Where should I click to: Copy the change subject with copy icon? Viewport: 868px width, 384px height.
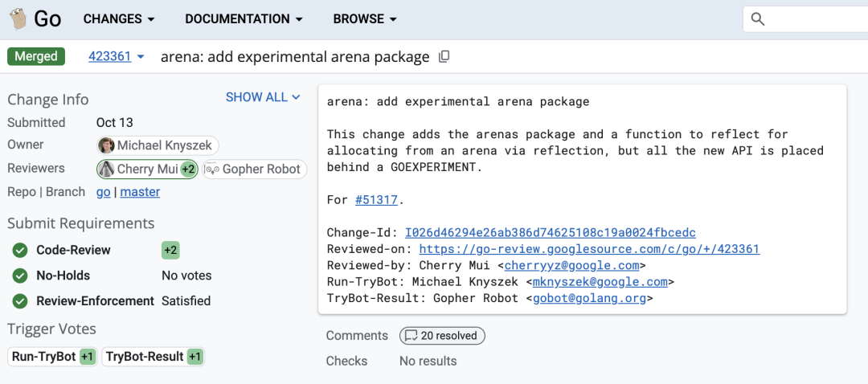coord(444,57)
